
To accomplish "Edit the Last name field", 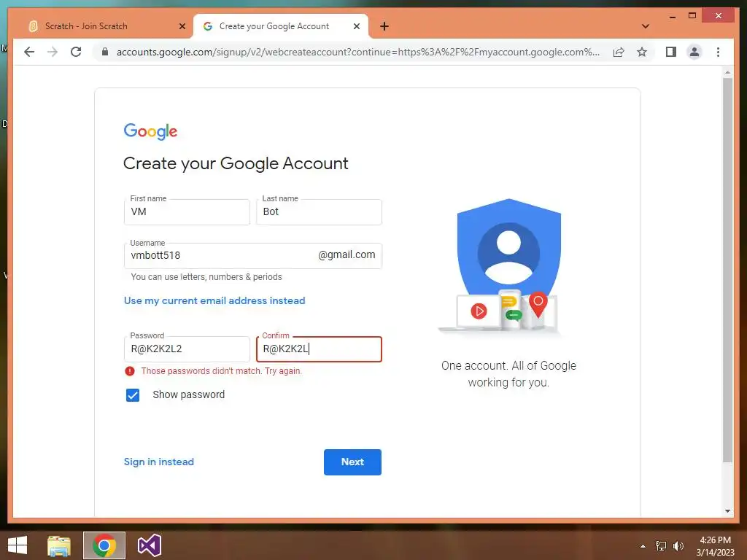I will point(319,212).
